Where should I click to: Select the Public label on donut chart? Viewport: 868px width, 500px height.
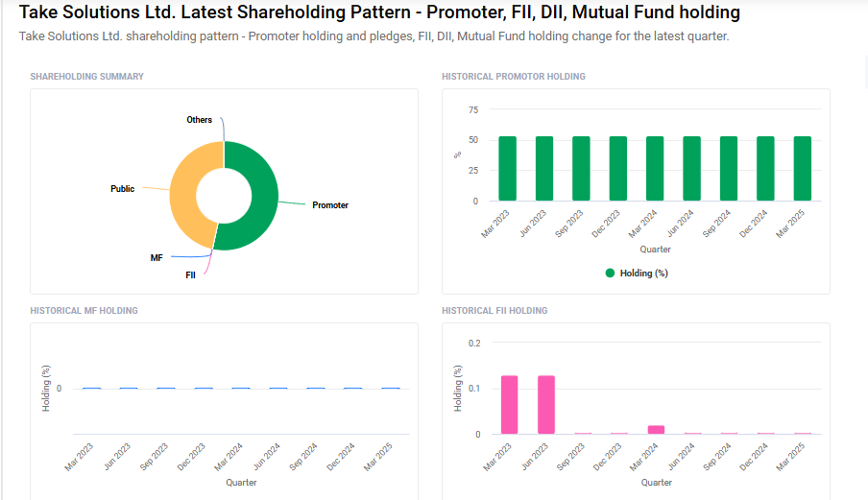122,189
